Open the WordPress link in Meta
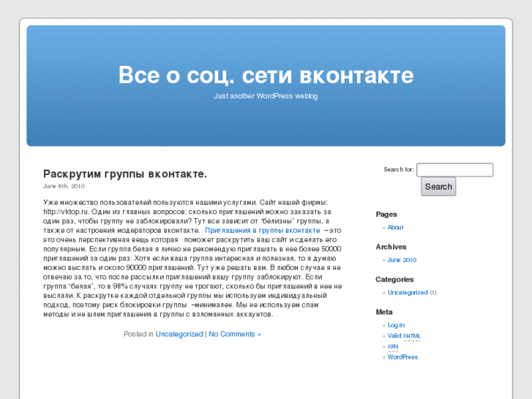Screen dimensions: 532x399 coord(402,357)
